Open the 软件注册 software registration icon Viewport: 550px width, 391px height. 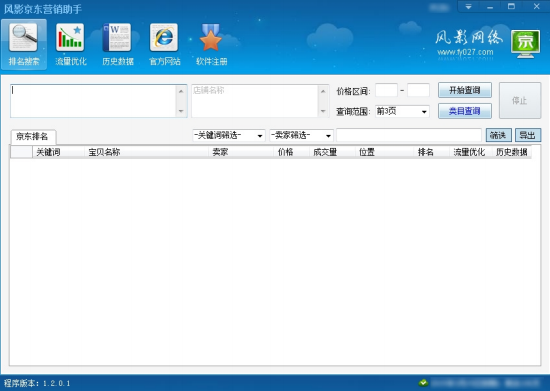click(212, 45)
